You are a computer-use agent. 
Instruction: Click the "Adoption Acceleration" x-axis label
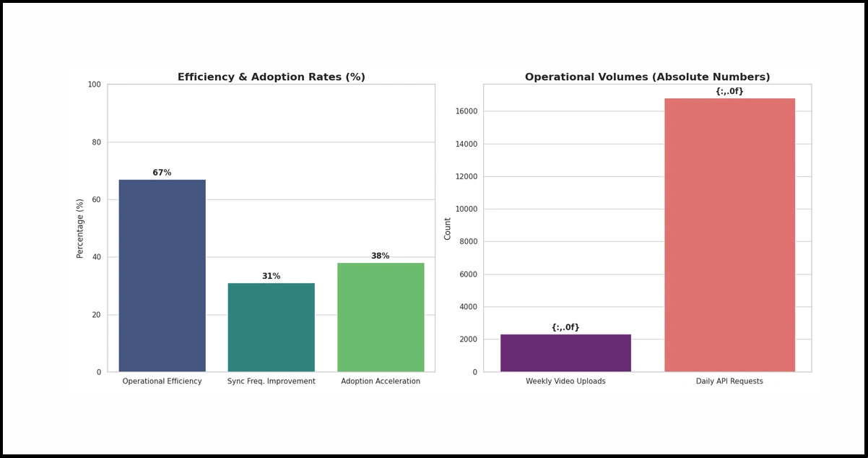click(x=380, y=381)
